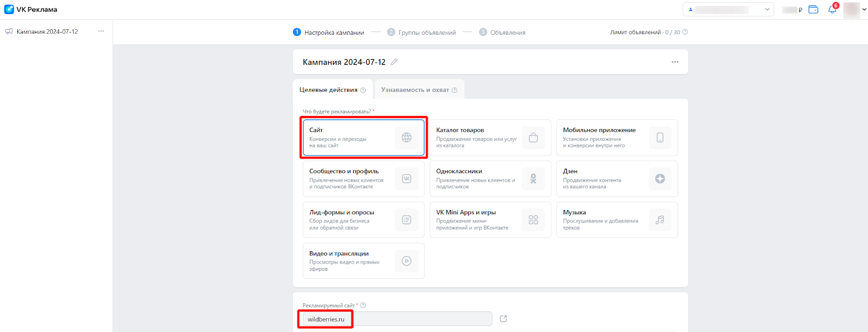This screenshot has height=332, width=868.
Task: Click help icon beside Рекламируемый сайт label
Action: 363,305
